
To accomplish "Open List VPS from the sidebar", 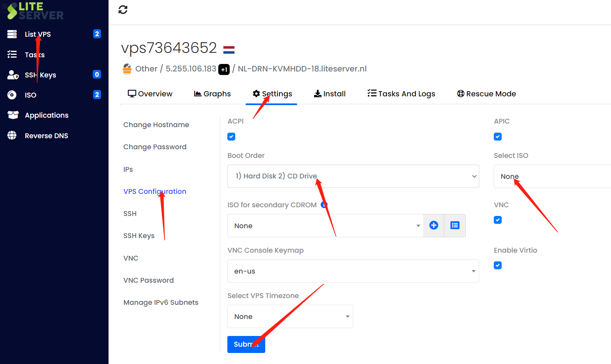I will [38, 34].
